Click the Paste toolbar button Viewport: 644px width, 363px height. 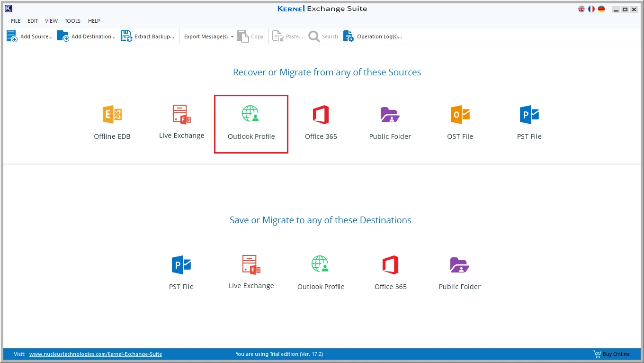287,36
